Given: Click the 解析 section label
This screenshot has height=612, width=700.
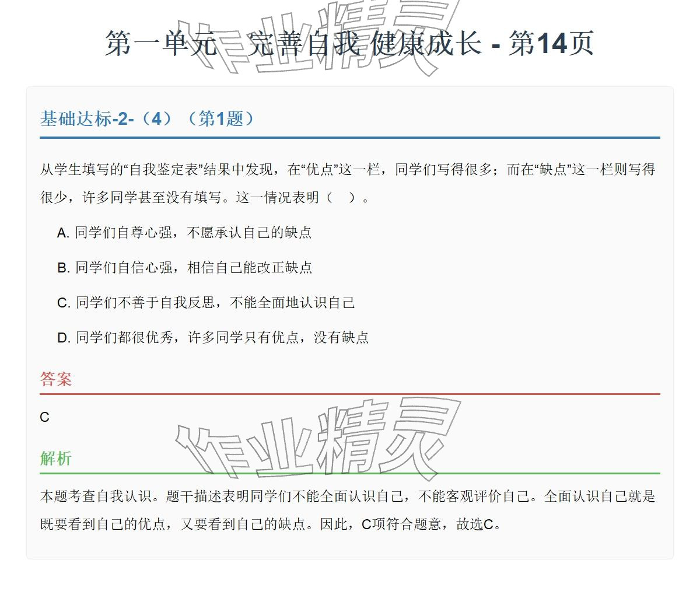Looking at the screenshot, I should pyautogui.click(x=55, y=459).
